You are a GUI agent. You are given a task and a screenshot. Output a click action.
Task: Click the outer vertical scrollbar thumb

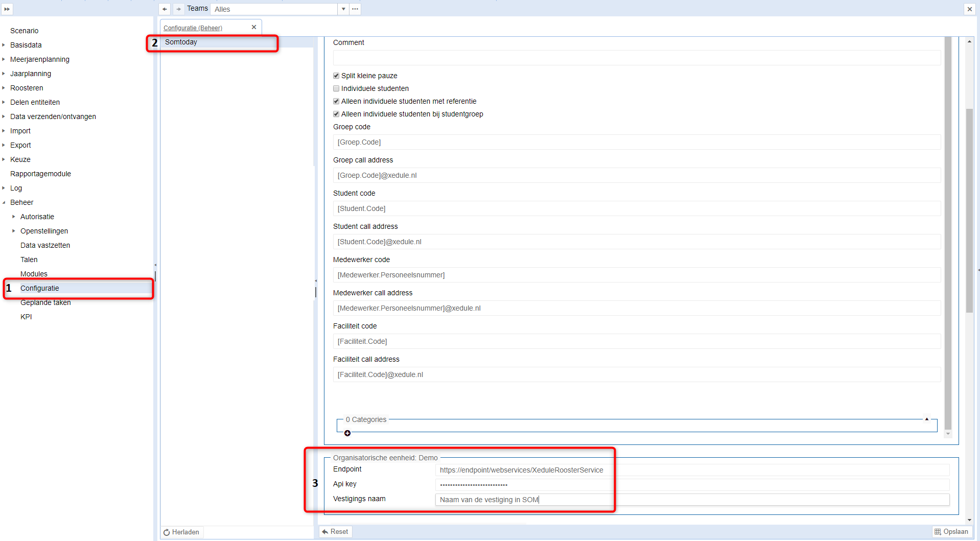point(969,210)
